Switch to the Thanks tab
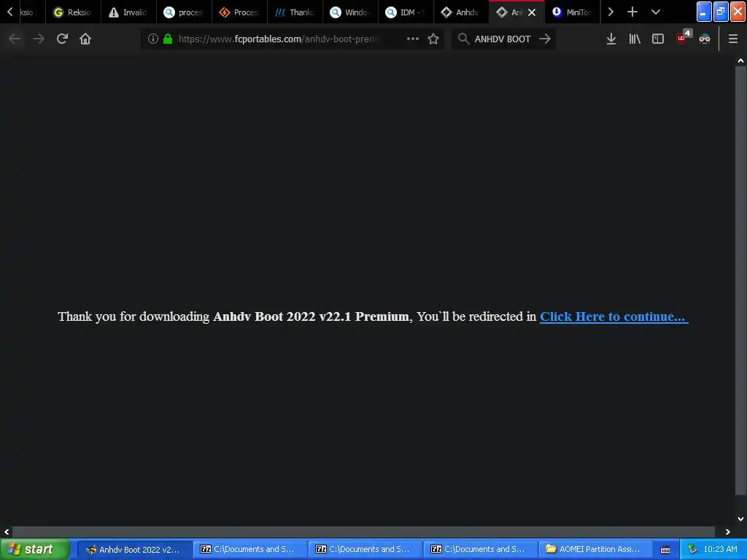 click(295, 12)
